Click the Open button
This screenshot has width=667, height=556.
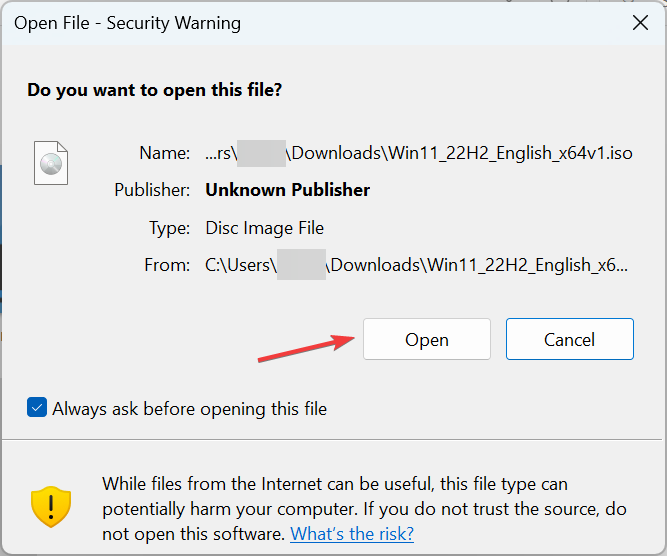(426, 339)
